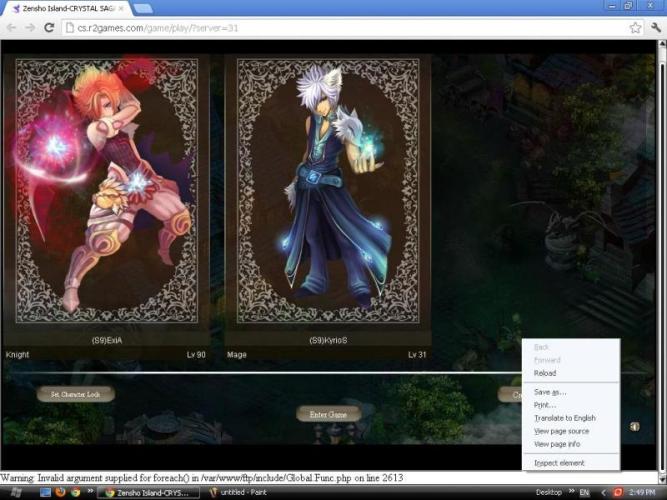Choose Save as... in context menu
This screenshot has width=667, height=500.
(550, 392)
